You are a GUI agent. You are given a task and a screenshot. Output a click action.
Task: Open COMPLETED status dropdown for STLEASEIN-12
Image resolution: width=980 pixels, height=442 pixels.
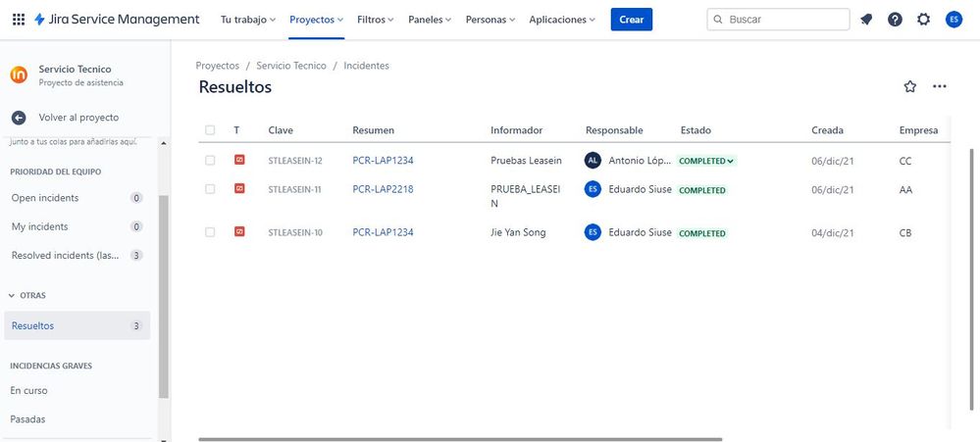click(x=706, y=161)
